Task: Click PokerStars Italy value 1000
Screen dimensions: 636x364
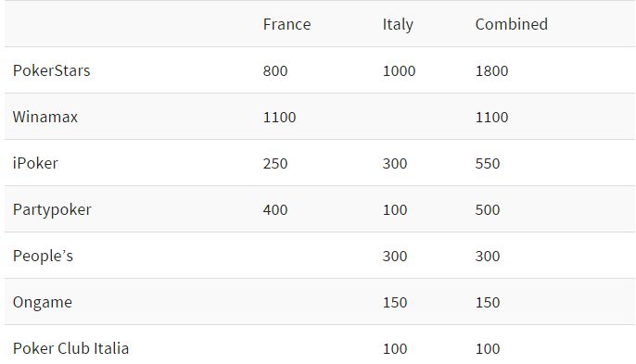Action: pyautogui.click(x=399, y=71)
